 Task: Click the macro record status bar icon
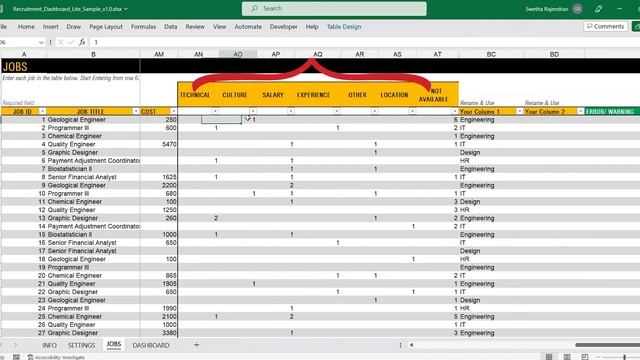[16, 357]
